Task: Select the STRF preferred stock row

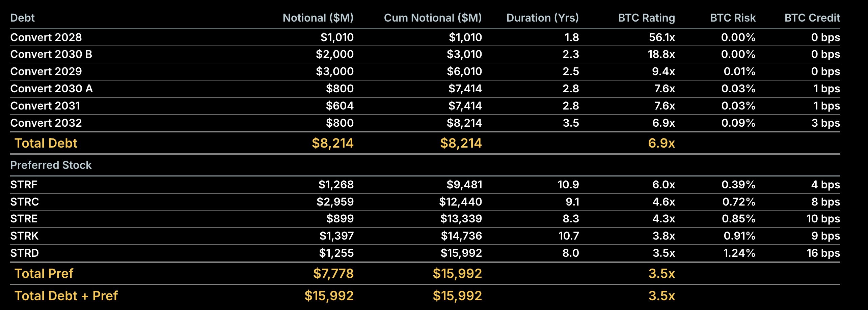Action: [x=24, y=185]
